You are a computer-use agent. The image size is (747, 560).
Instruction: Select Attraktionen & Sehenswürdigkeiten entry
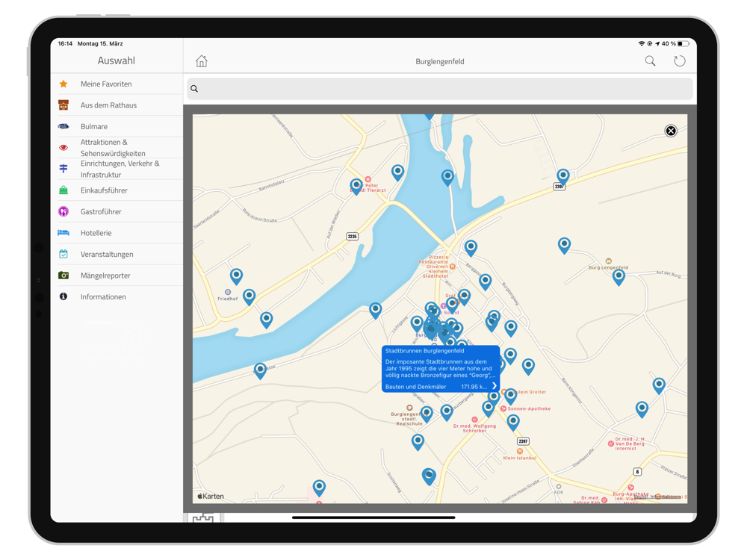(x=117, y=148)
